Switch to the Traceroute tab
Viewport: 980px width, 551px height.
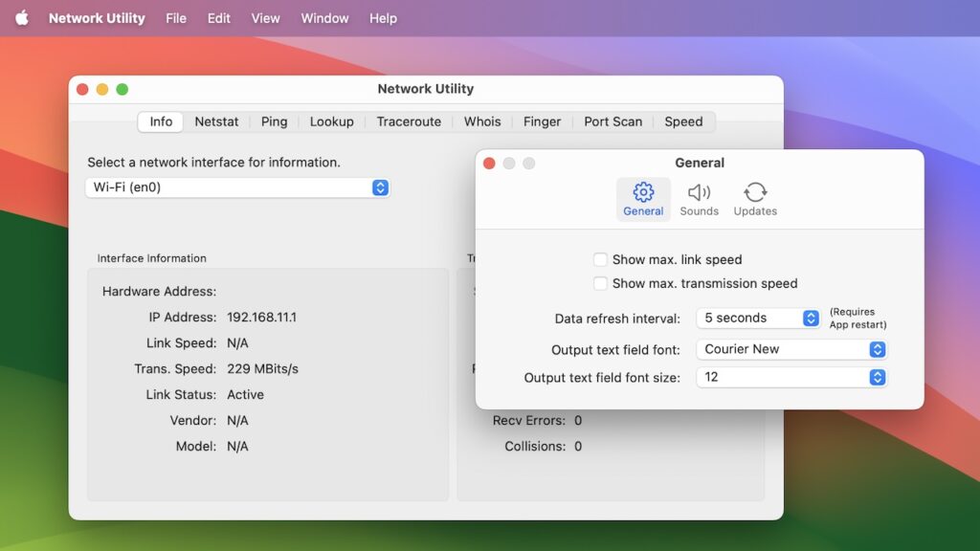[x=409, y=121]
